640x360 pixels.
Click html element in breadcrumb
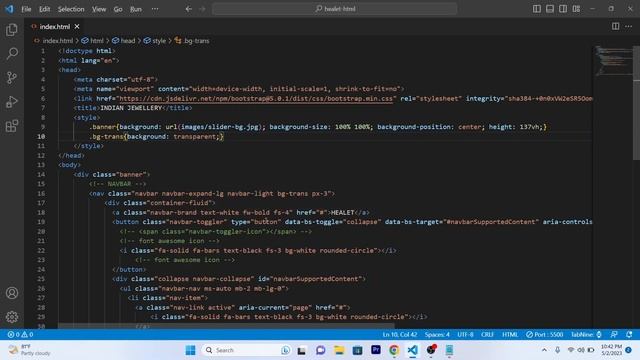point(96,41)
